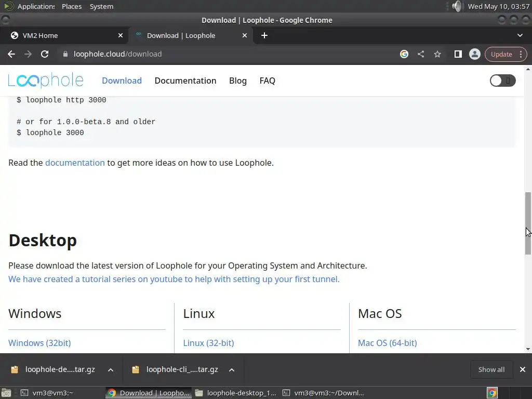Screen dimensions: 532x399
Task: Reload the Loophole download page
Action: 45,54
